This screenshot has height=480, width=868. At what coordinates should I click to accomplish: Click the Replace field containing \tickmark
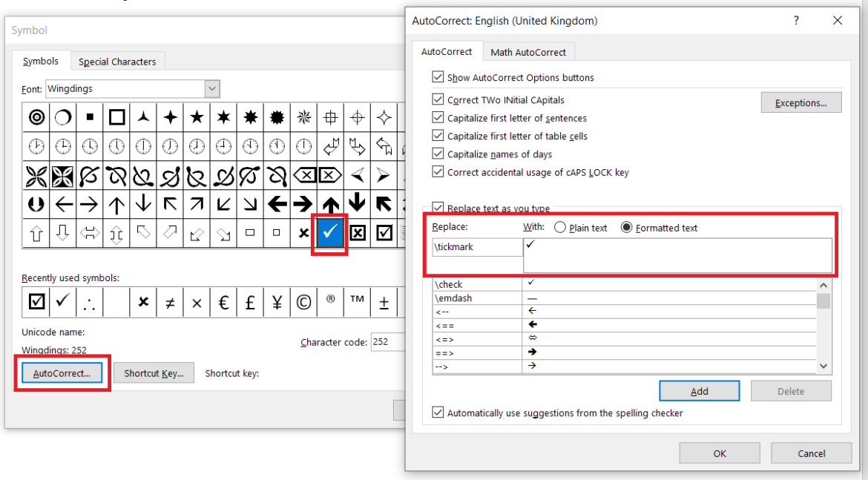point(477,247)
